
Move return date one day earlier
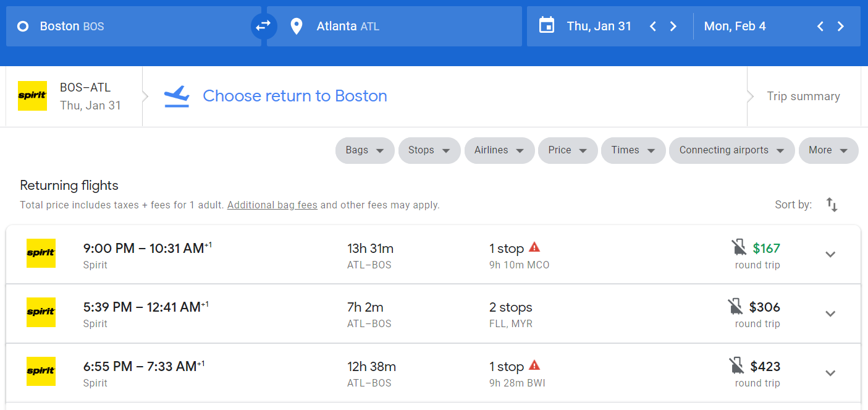click(820, 27)
